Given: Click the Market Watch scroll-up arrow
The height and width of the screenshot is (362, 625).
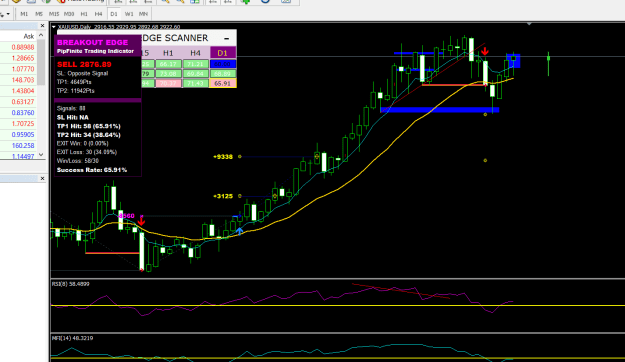Looking at the screenshot, I should [x=41, y=35].
